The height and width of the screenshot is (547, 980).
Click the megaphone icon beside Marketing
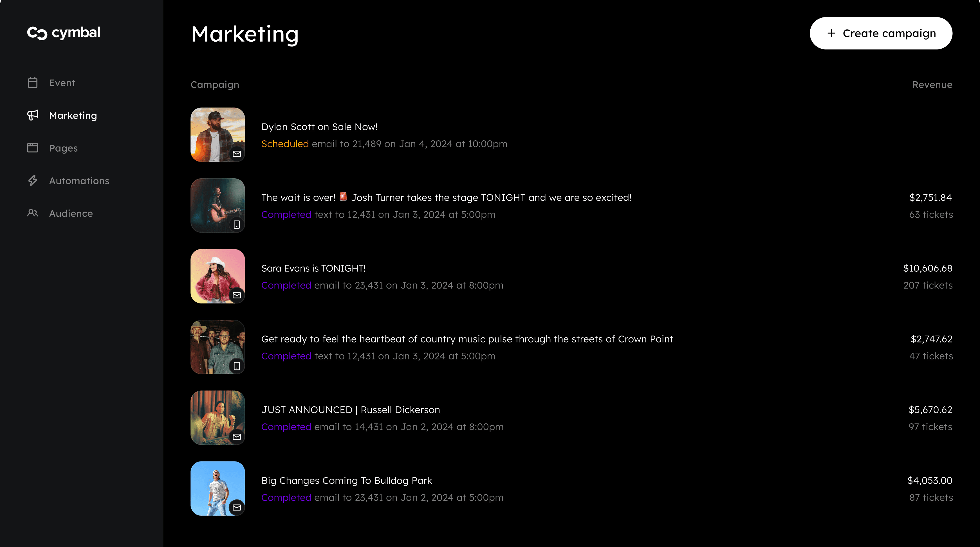click(x=33, y=115)
